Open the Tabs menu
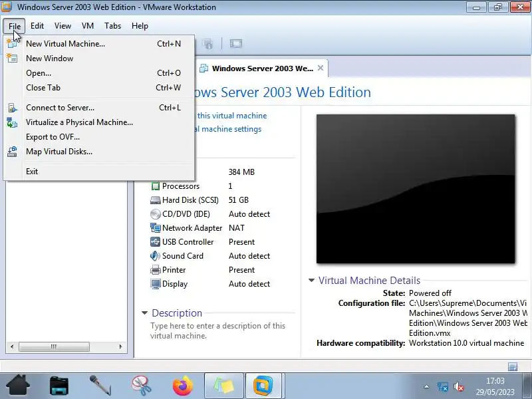 [x=112, y=26]
